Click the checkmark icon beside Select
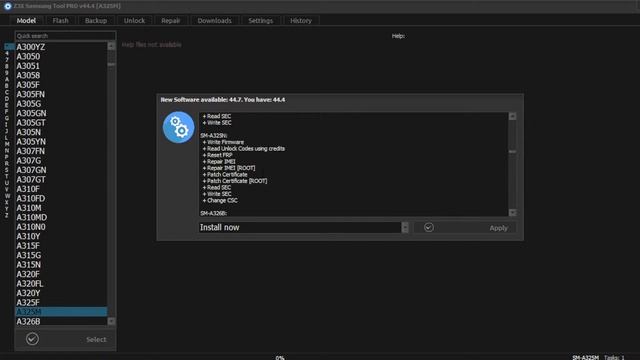 point(32,339)
